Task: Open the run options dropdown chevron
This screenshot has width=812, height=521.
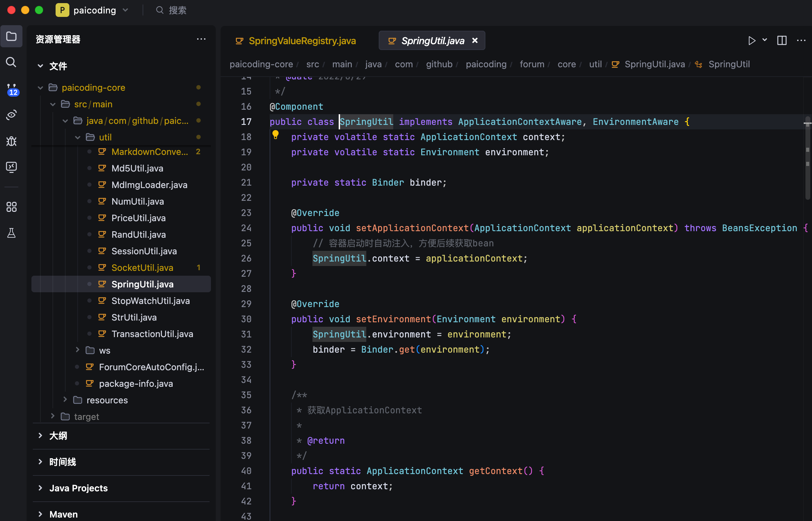Action: click(x=765, y=40)
